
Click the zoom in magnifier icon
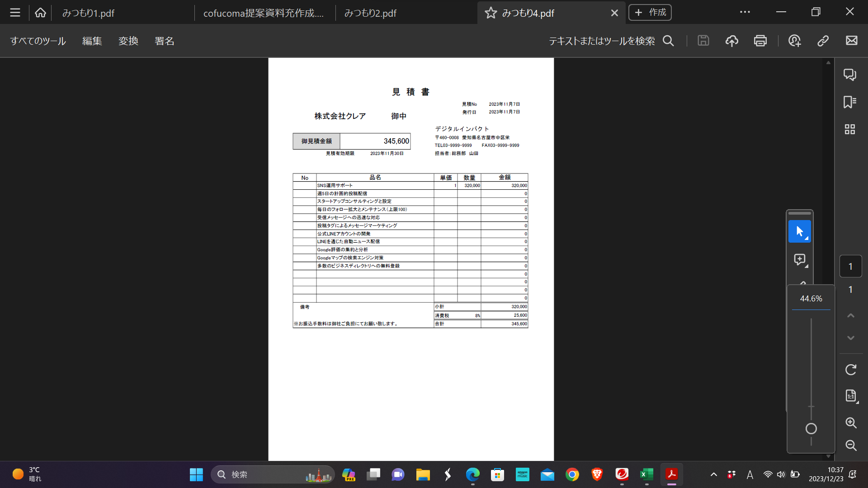[x=851, y=422]
